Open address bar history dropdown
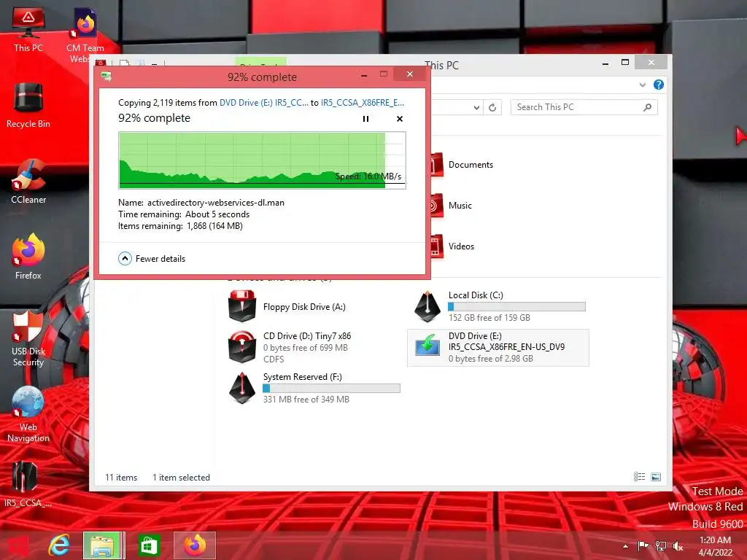Viewport: 747px width, 560px height. tap(476, 107)
